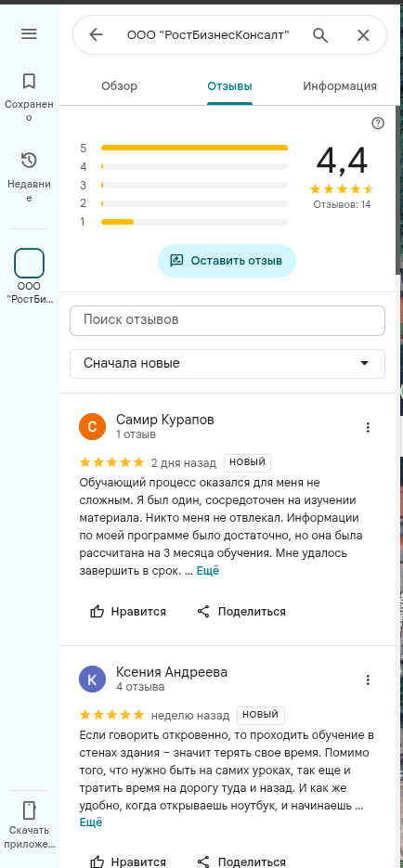Open the hamburger main menu
This screenshot has height=868, width=403.
tap(29, 33)
